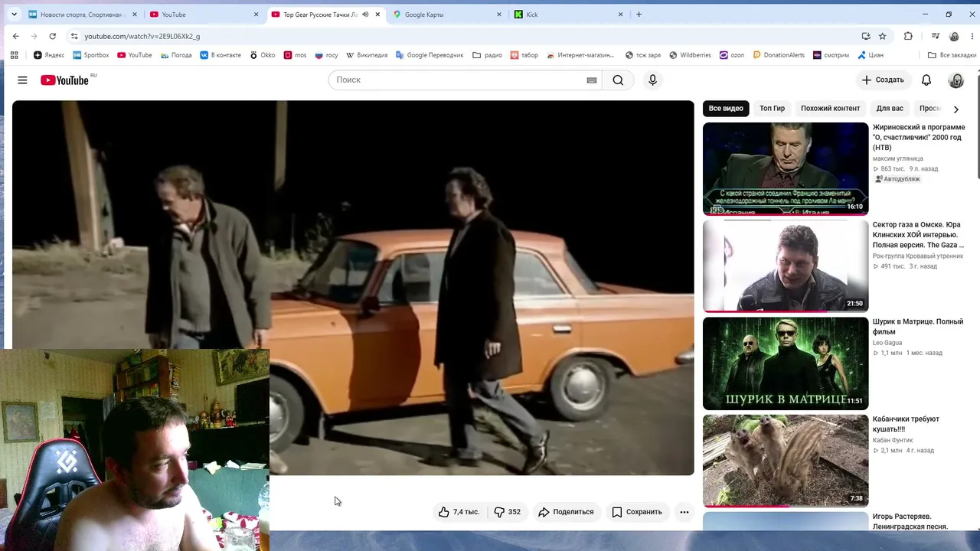Click the browser address bar URL
Screen dimensions: 980x551
pos(142,36)
